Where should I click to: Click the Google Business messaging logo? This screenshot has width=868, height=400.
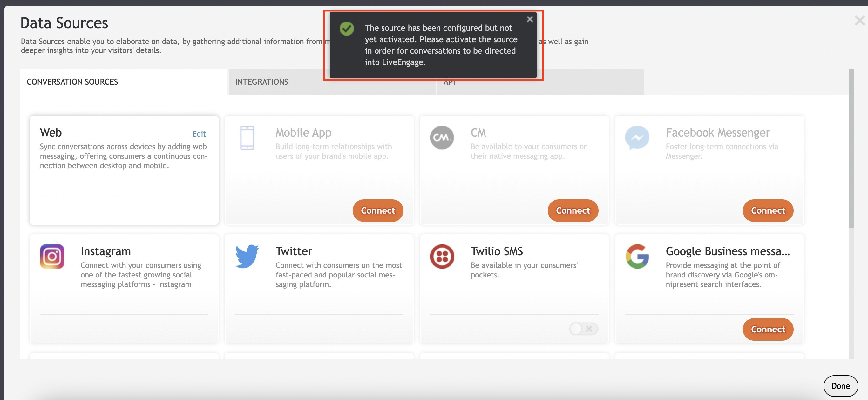click(x=637, y=256)
